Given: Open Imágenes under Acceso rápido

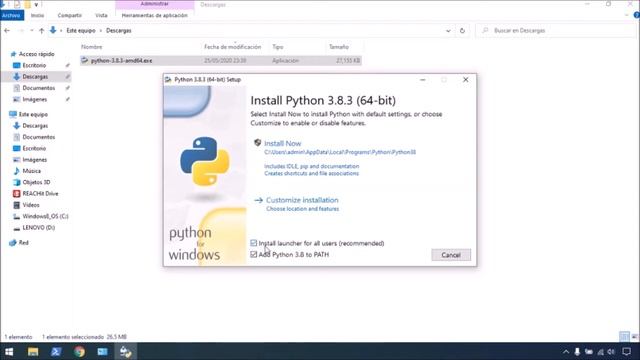Looking at the screenshot, I should (35, 99).
